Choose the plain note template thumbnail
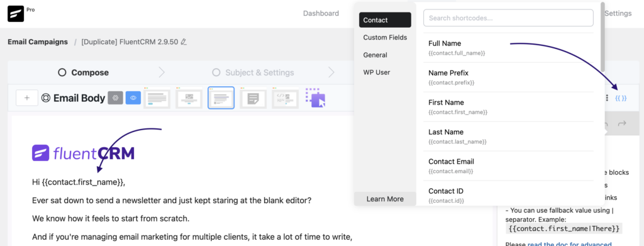Viewport: 644px width, 246px height. tap(253, 98)
